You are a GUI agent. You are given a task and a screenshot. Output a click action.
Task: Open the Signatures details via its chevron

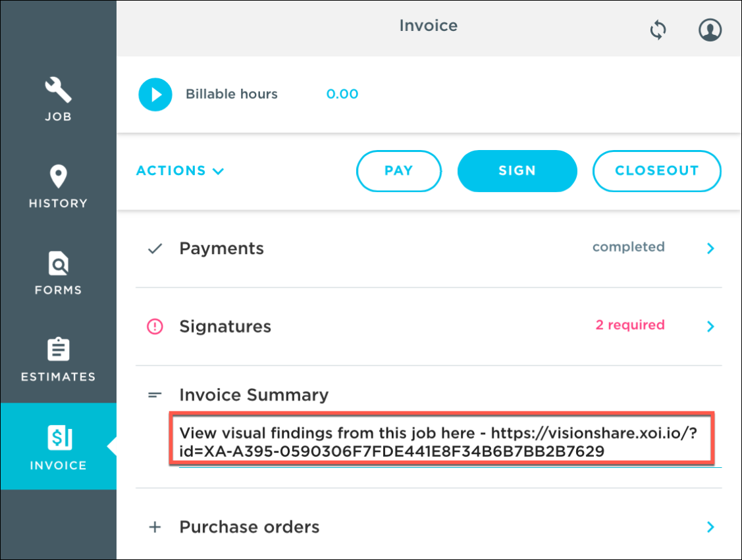pyautogui.click(x=710, y=326)
